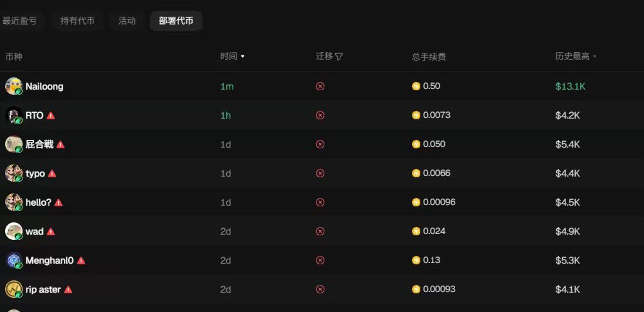This screenshot has height=312, width=644.
Task: Click the migration status icon in wad row
Action: coord(320,231)
